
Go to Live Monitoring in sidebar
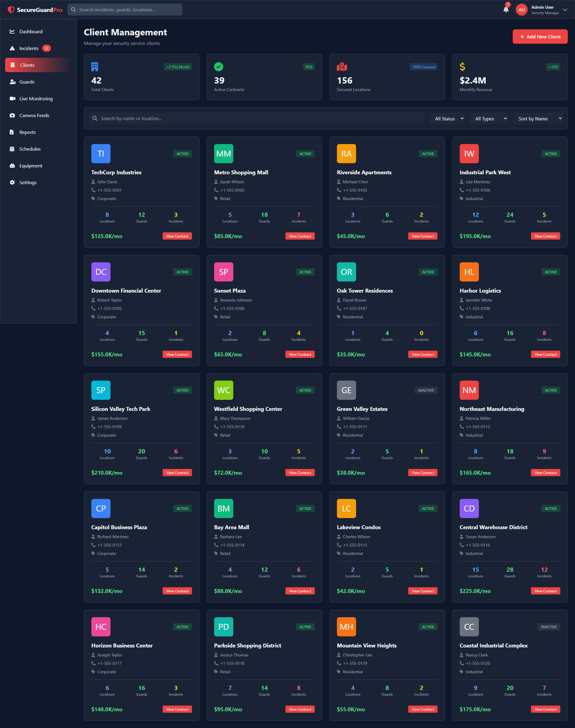(x=36, y=99)
